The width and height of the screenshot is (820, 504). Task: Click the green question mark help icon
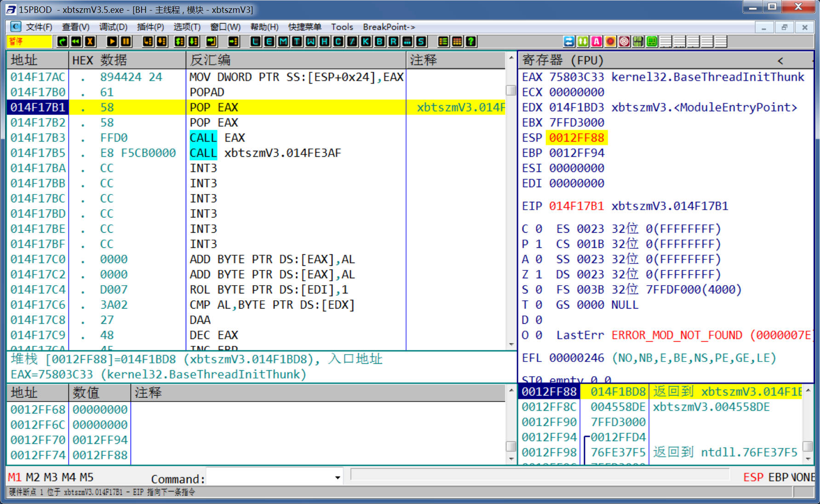[471, 42]
